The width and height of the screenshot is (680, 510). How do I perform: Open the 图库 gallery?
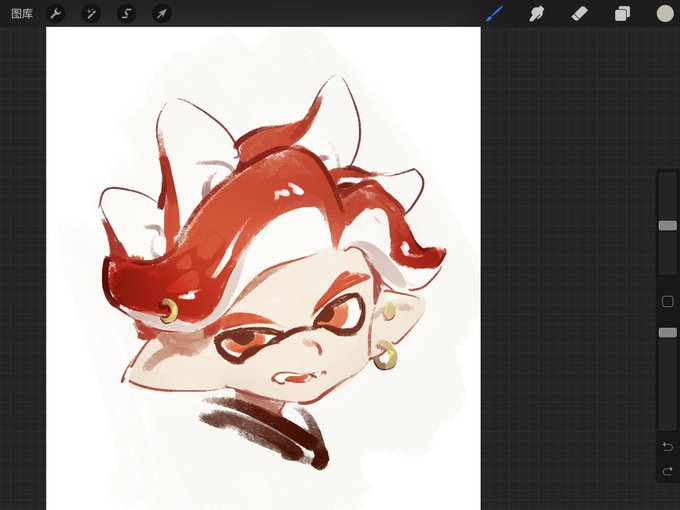click(22, 13)
